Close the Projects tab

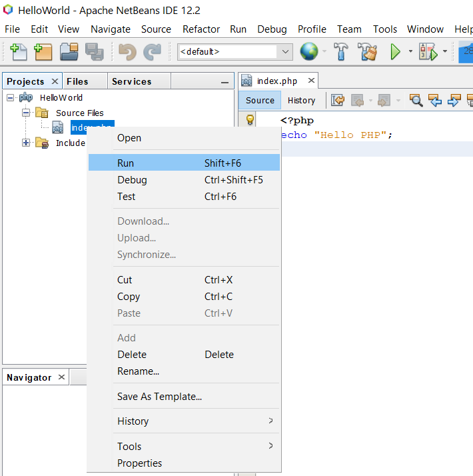[55, 81]
